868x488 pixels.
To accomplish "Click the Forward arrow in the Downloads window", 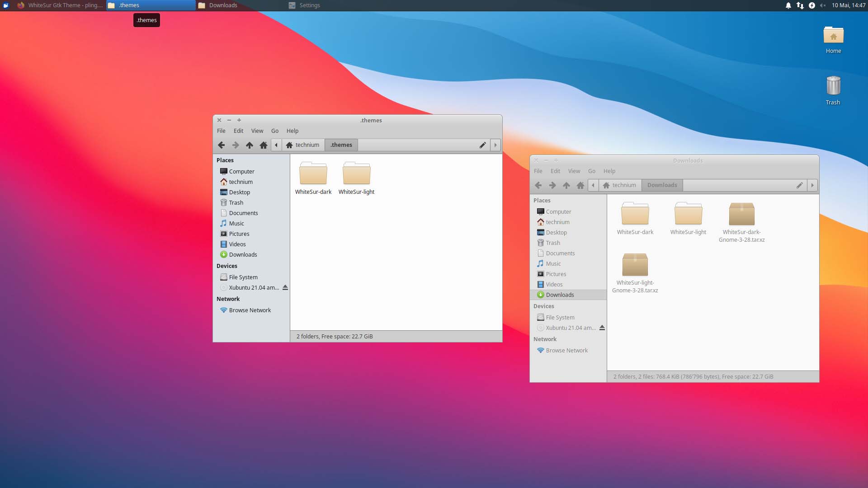I will (552, 185).
